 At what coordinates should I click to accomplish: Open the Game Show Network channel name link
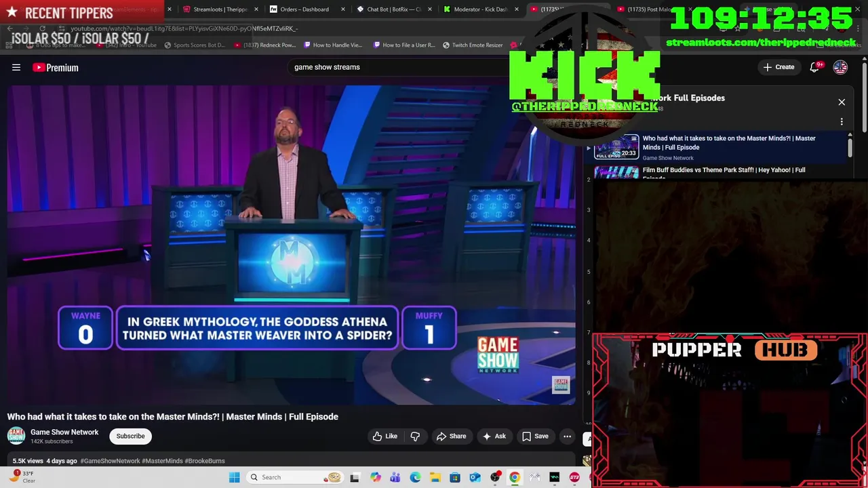(64, 432)
